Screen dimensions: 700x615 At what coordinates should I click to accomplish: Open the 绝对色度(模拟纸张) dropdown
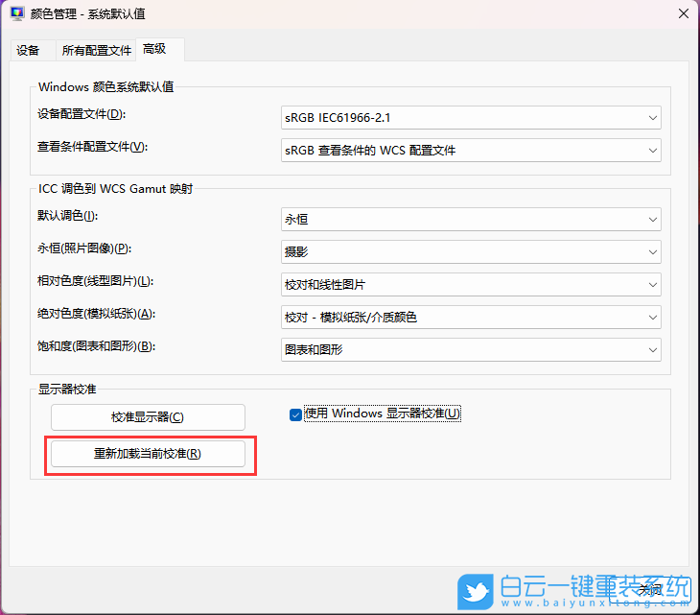[x=470, y=317]
